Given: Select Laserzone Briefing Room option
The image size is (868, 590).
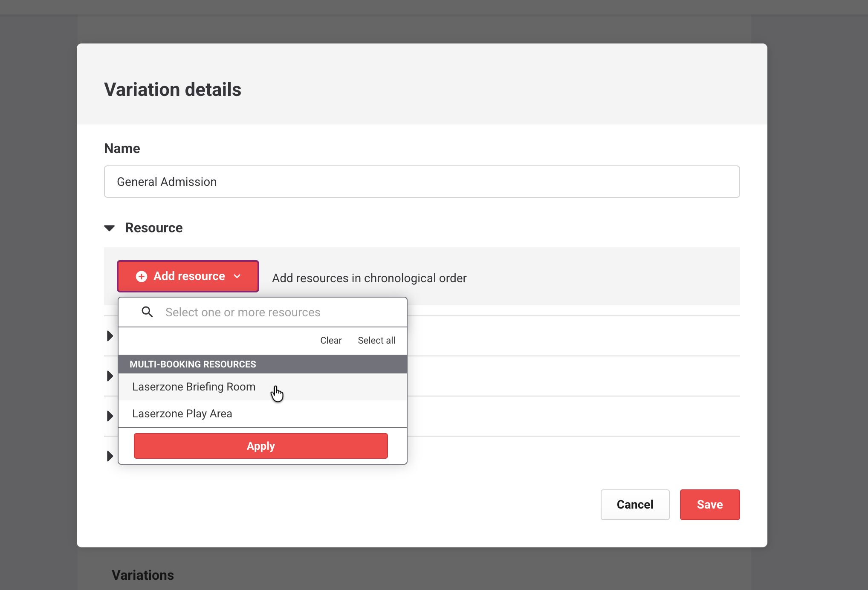Looking at the screenshot, I should click(194, 387).
